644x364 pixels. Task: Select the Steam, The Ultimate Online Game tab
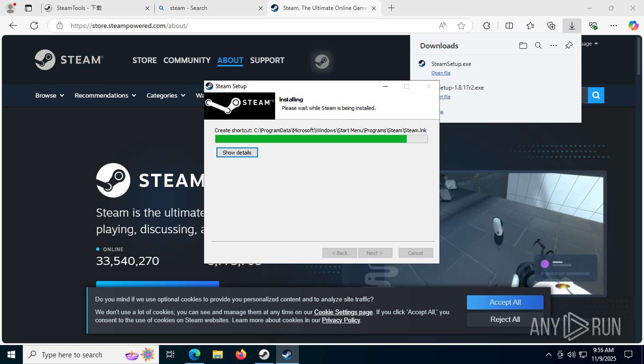click(x=324, y=8)
